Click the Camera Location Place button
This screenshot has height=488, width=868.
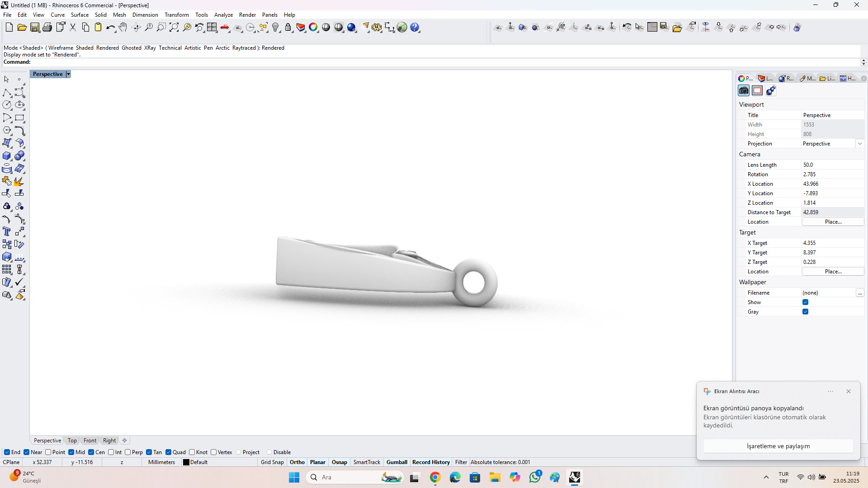click(x=833, y=222)
